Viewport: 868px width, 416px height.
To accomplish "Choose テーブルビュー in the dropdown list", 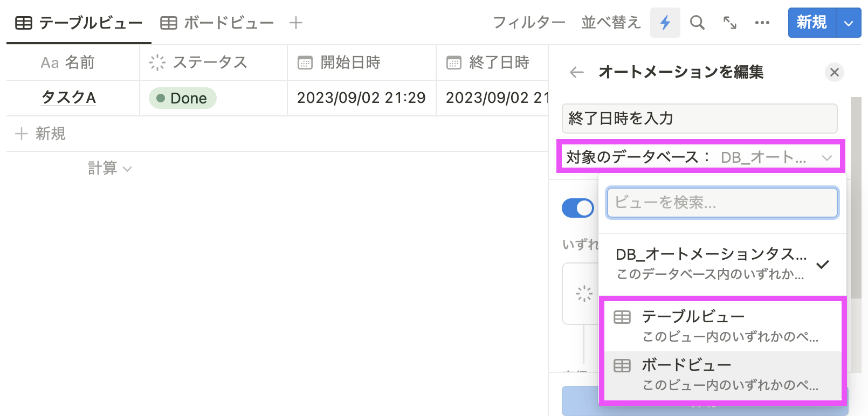I will (722, 326).
